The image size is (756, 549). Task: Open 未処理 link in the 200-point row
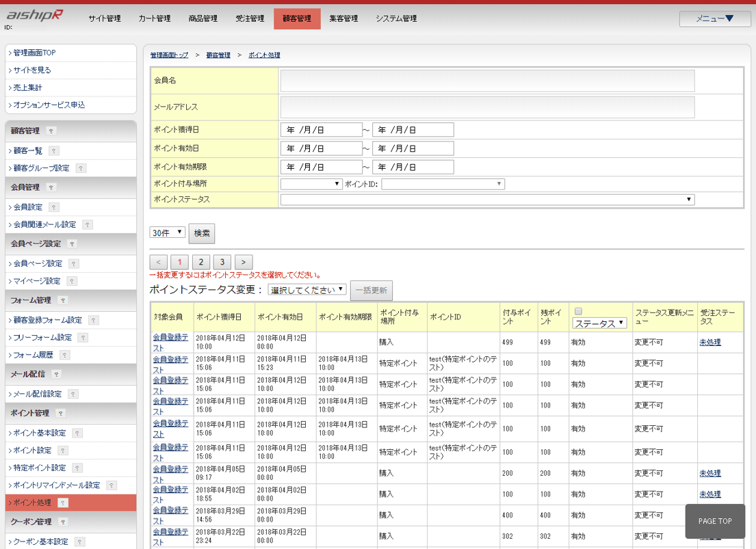(710, 473)
